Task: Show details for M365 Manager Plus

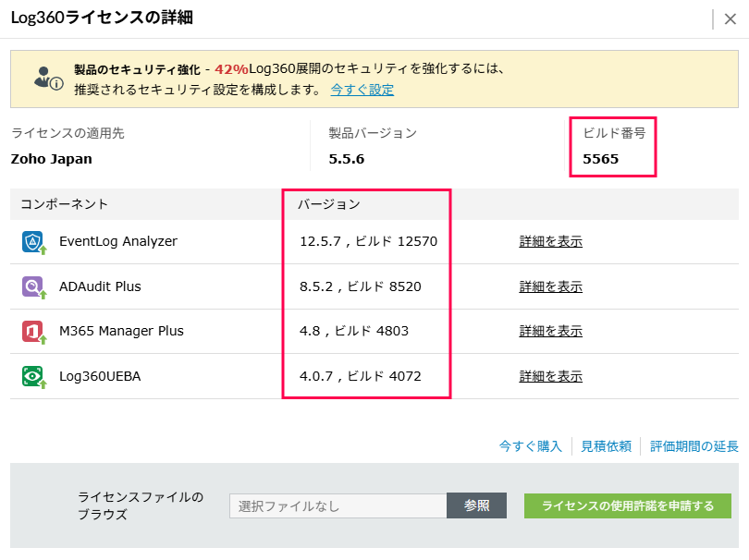Action: tap(550, 331)
